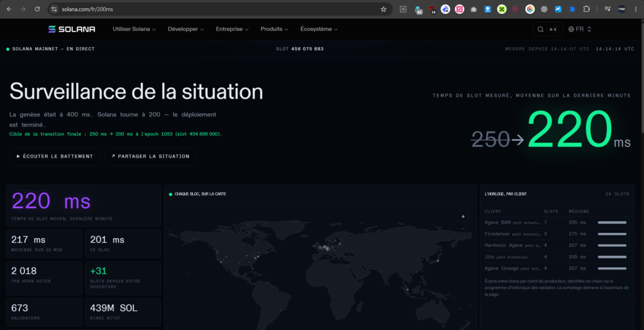Viewport: 644px width, 330px height.
Task: Click the green fullscreen-arrows extension icon
Action: click(501, 9)
